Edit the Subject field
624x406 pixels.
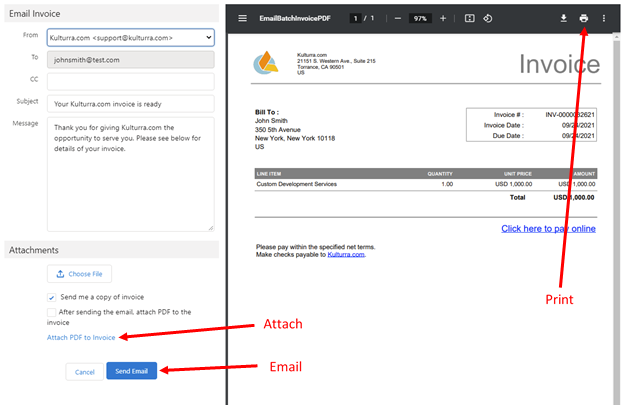point(131,104)
